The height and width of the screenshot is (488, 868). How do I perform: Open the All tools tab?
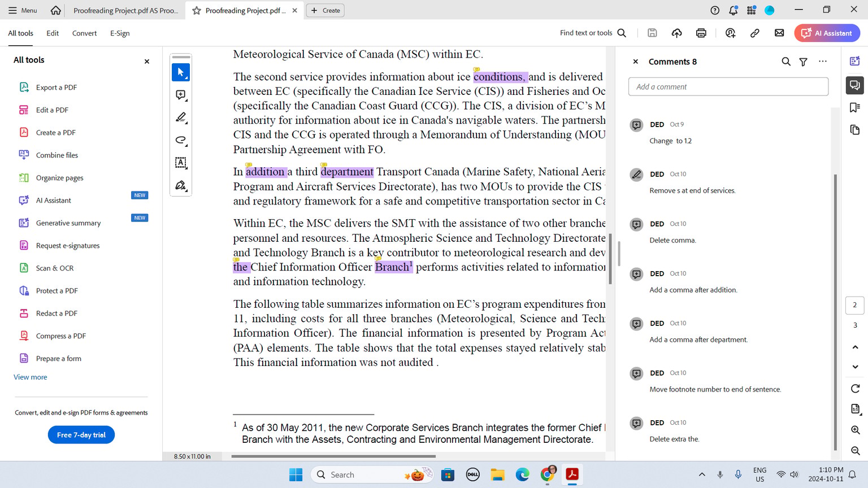pyautogui.click(x=20, y=33)
